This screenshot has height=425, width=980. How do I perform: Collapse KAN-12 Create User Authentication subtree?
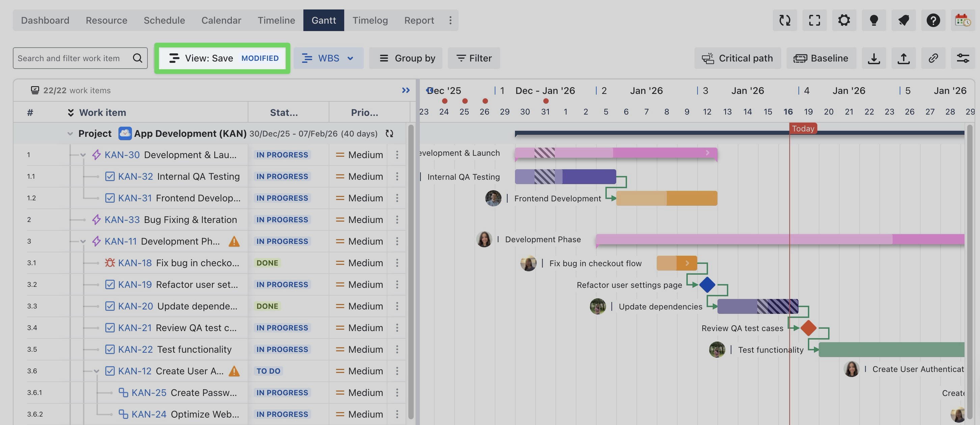tap(96, 371)
